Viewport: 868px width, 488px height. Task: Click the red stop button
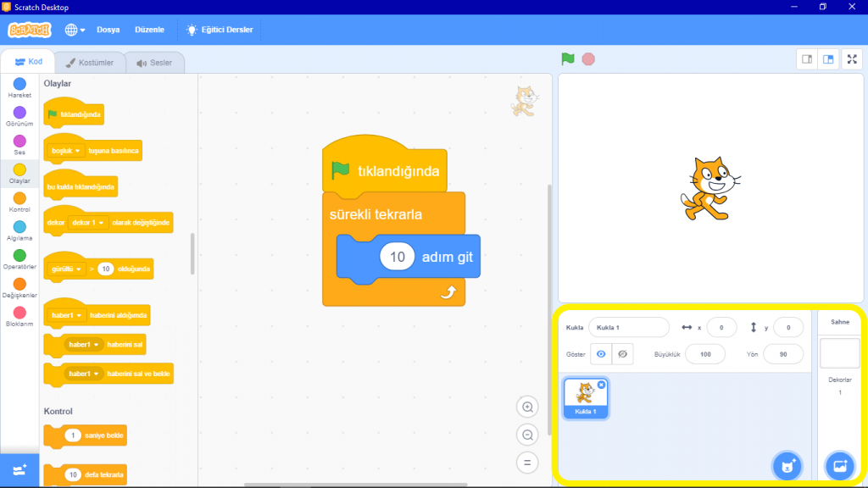pos(588,58)
